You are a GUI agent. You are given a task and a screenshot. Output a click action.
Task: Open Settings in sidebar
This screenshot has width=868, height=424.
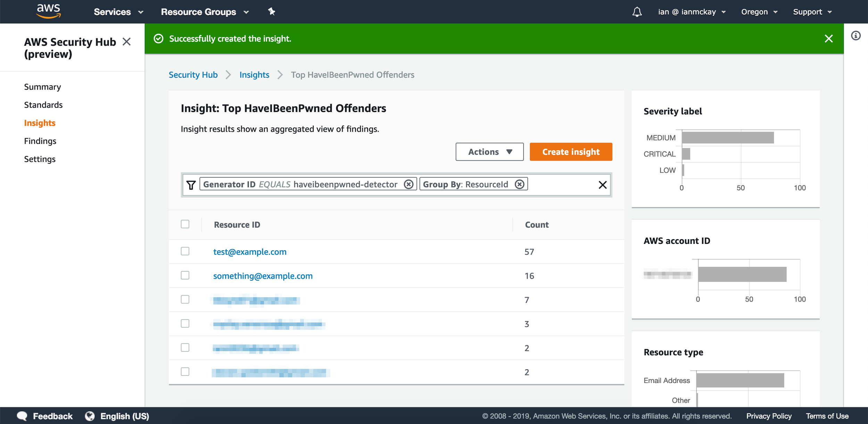coord(40,159)
